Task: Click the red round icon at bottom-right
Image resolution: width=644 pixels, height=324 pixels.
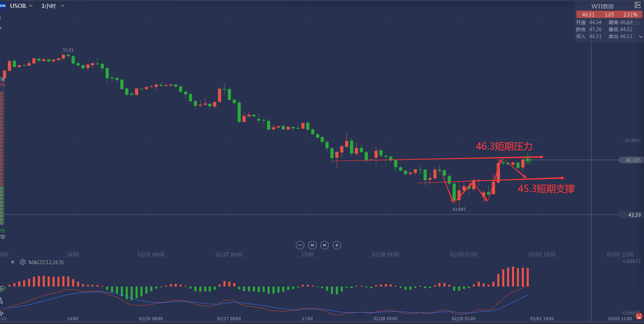Action: coord(639,316)
